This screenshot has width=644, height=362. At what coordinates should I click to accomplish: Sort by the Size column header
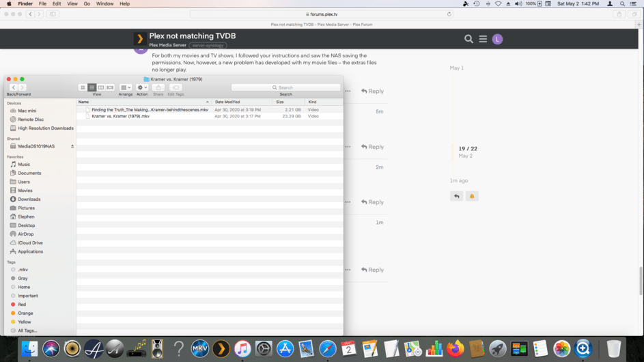coord(289,102)
